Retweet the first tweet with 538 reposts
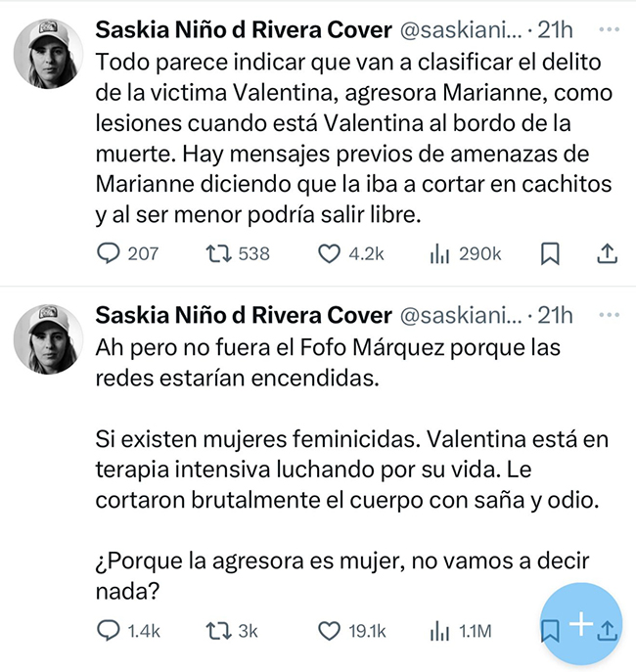 (218, 254)
